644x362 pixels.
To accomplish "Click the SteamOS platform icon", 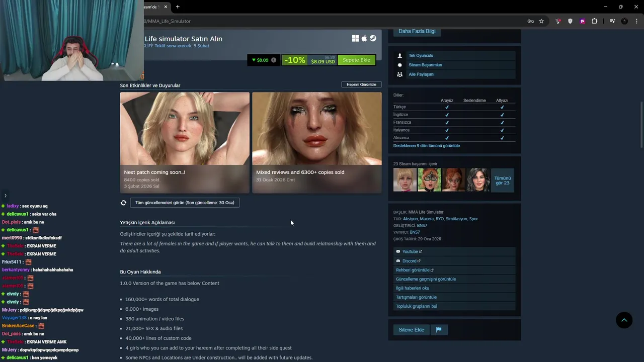I will click(x=373, y=38).
